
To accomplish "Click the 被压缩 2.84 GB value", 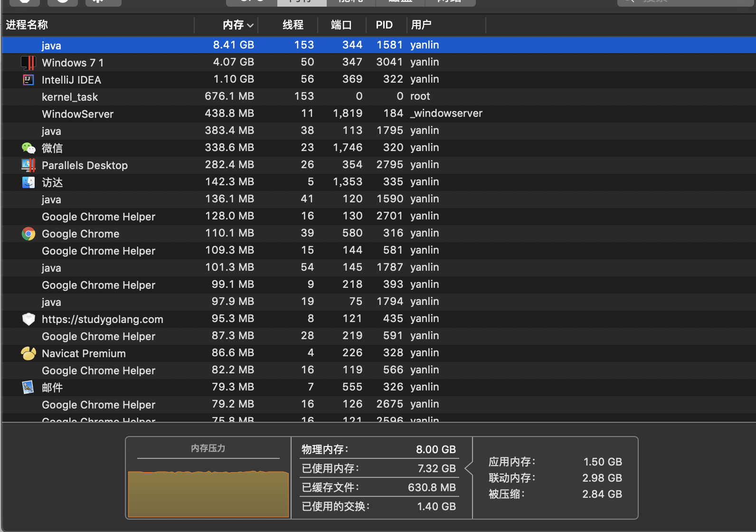I will [602, 494].
